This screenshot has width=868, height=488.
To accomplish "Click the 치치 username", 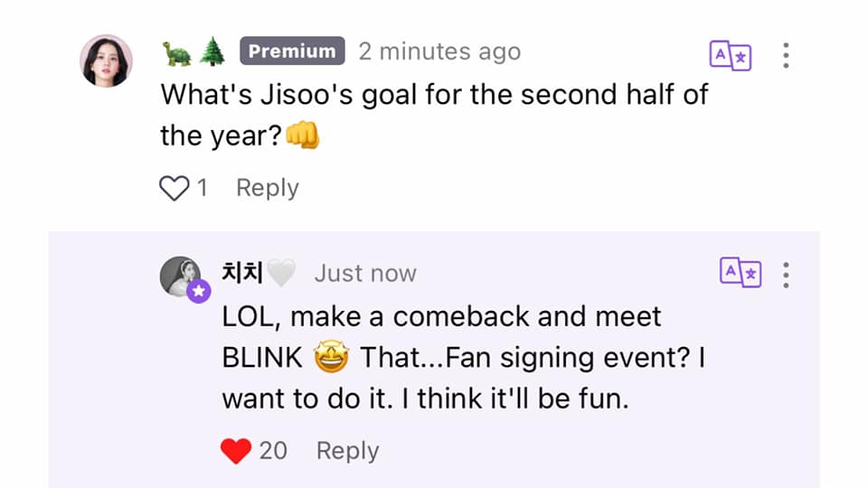I will (x=259, y=273).
